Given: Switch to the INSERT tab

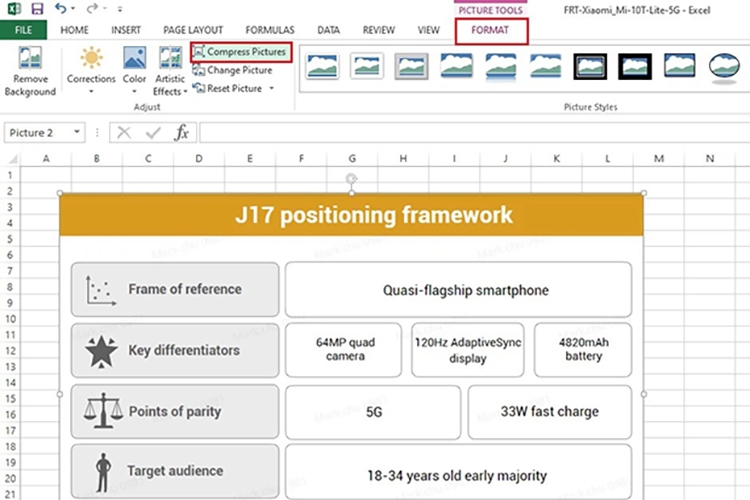Looking at the screenshot, I should (x=126, y=30).
